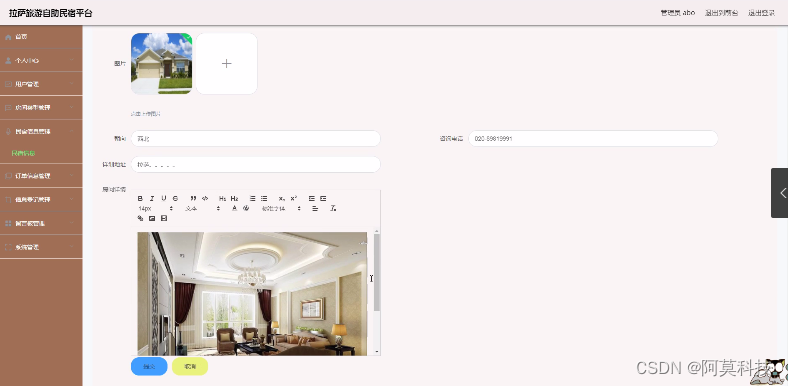
Task: Go to the front site via 退出到前台
Action: (721, 13)
